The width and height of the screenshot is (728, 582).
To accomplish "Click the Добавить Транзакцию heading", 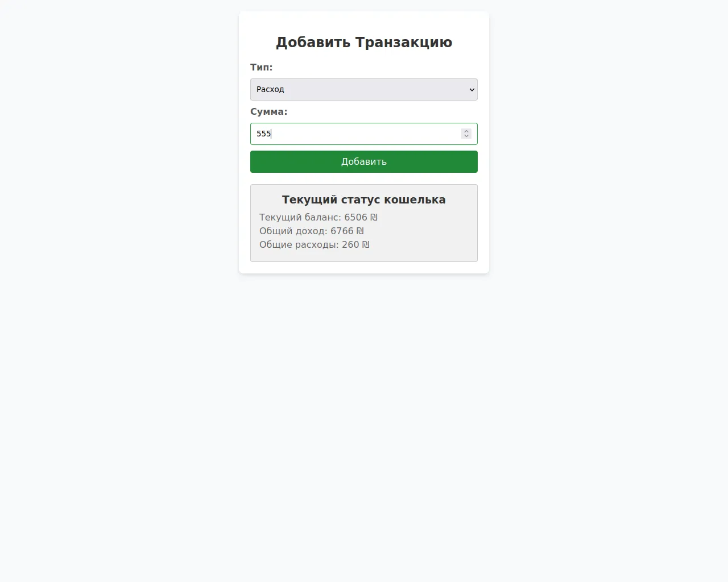I will pos(364,43).
